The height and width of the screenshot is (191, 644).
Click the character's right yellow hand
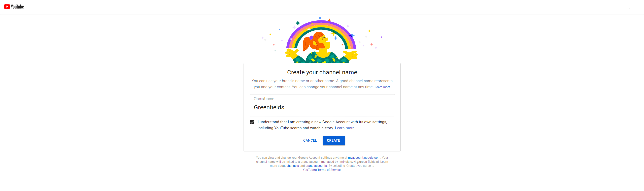(x=351, y=54)
